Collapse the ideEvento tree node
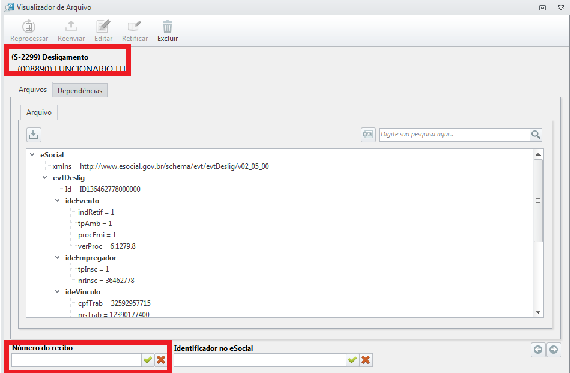The image size is (570, 373). (x=57, y=200)
